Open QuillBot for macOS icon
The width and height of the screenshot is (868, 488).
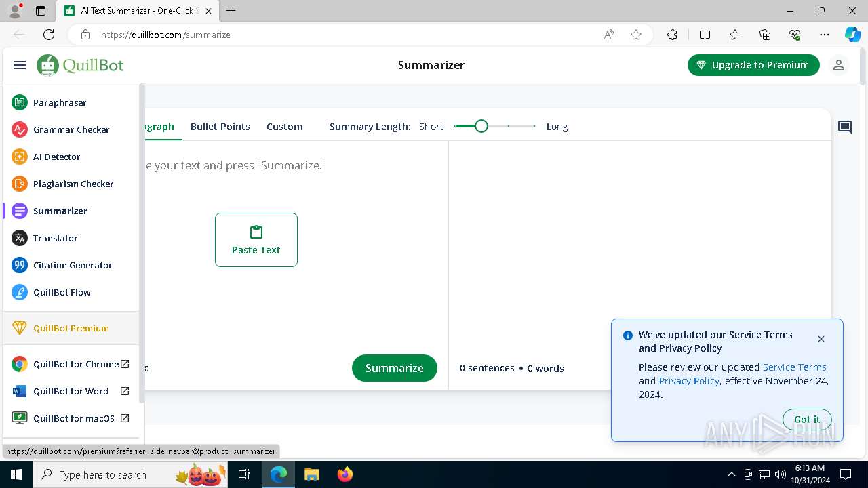(20, 418)
